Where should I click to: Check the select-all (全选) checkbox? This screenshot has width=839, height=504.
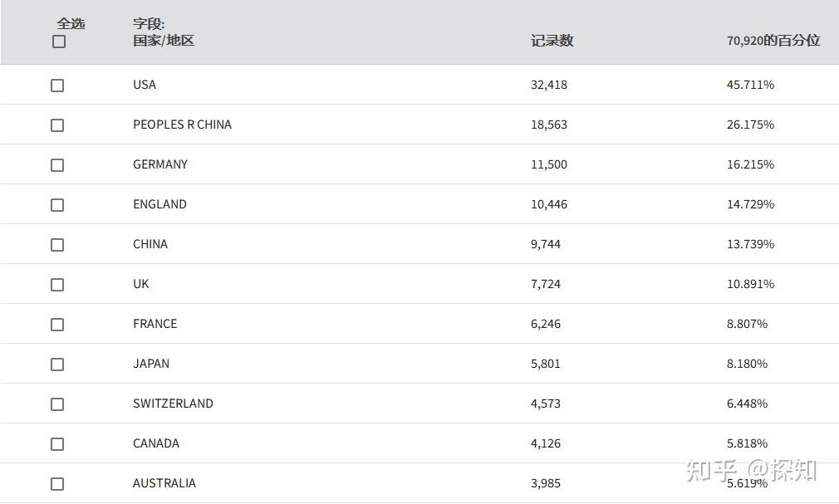coord(59,42)
